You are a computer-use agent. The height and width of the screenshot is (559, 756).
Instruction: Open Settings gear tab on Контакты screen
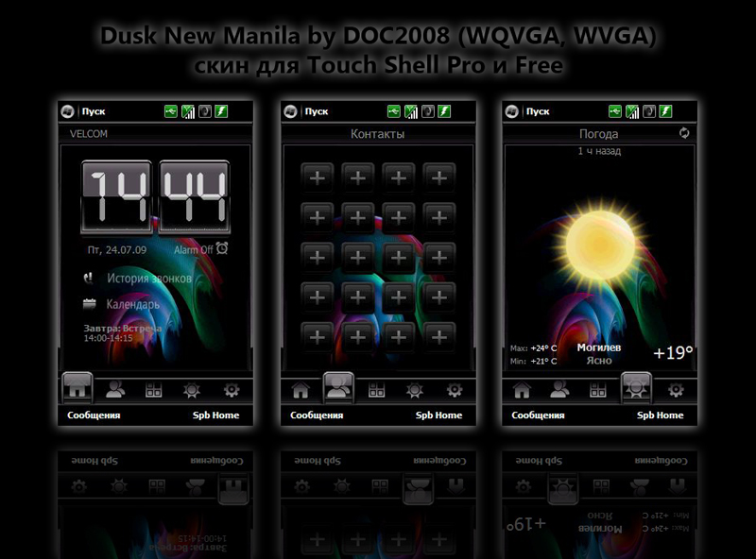pos(455,390)
